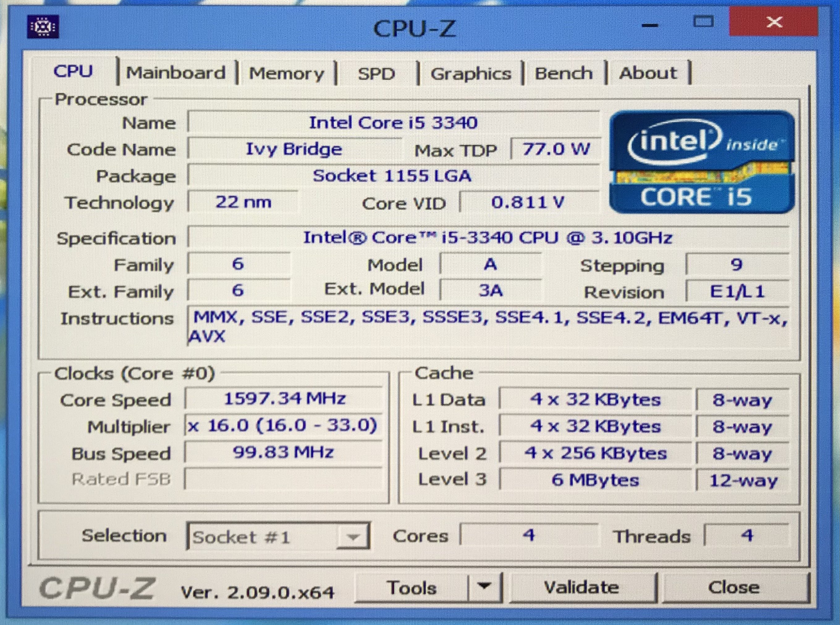840x625 pixels.
Task: Click the Intel Core i5 logo badge
Action: (x=702, y=162)
